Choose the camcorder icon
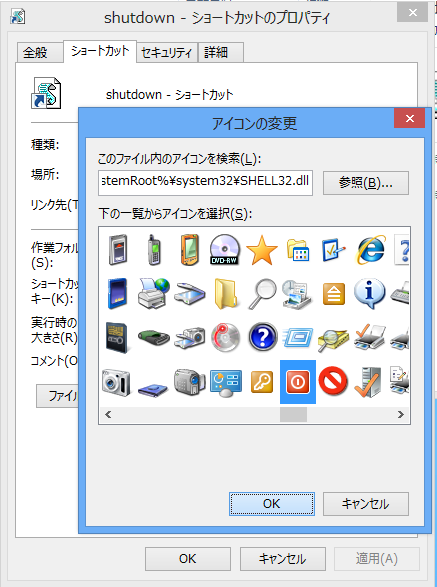Viewport: 437px width, 587px height. pos(190,381)
